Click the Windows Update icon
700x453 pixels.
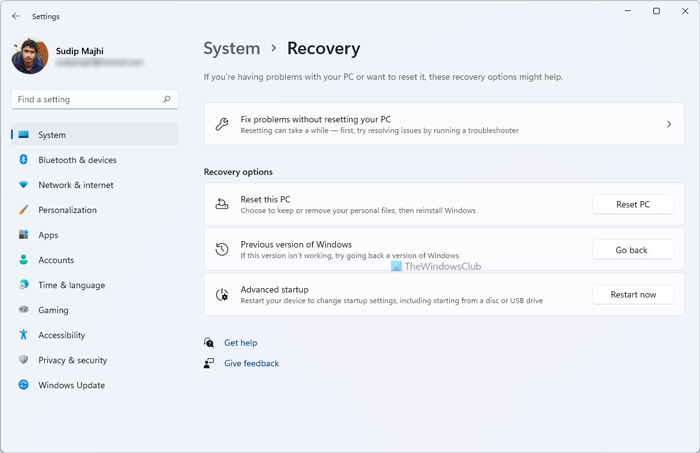(23, 385)
